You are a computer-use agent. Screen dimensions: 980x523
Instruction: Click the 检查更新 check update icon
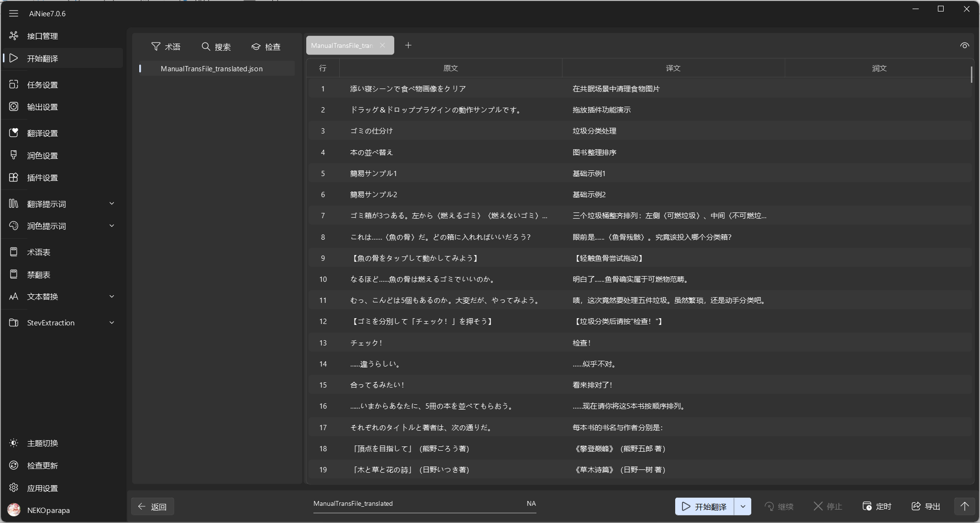(x=14, y=466)
